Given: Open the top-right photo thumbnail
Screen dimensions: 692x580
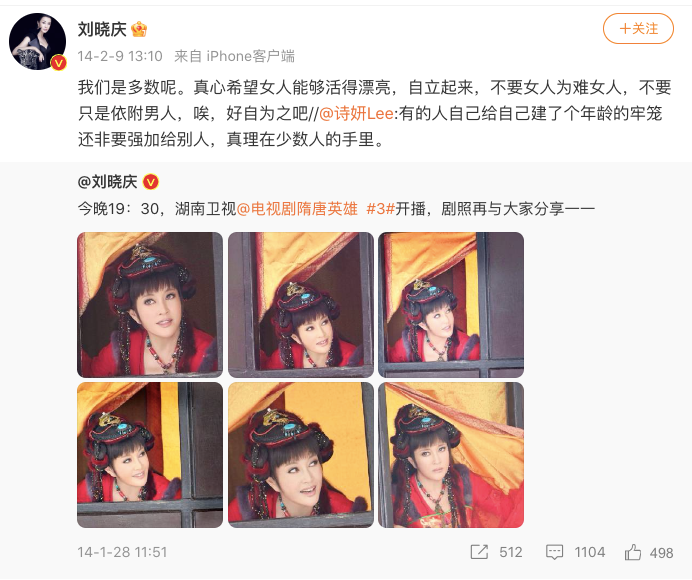Looking at the screenshot, I should pyautogui.click(x=451, y=305).
